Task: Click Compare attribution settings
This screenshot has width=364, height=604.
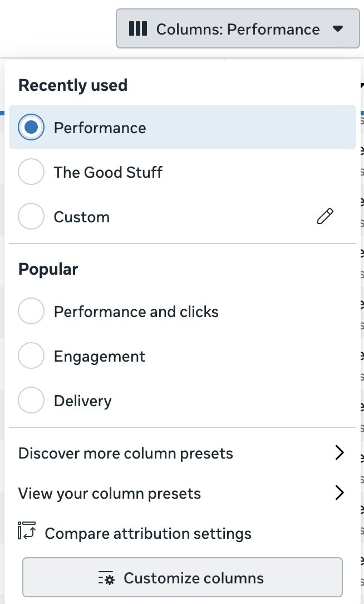Action: pos(135,533)
